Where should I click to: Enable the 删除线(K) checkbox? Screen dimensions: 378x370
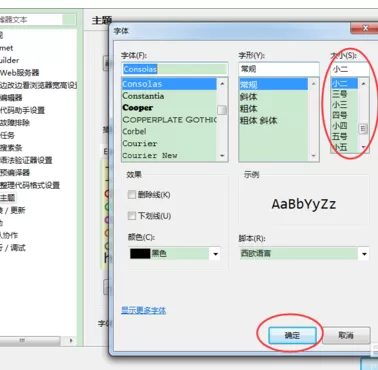pyautogui.click(x=132, y=195)
